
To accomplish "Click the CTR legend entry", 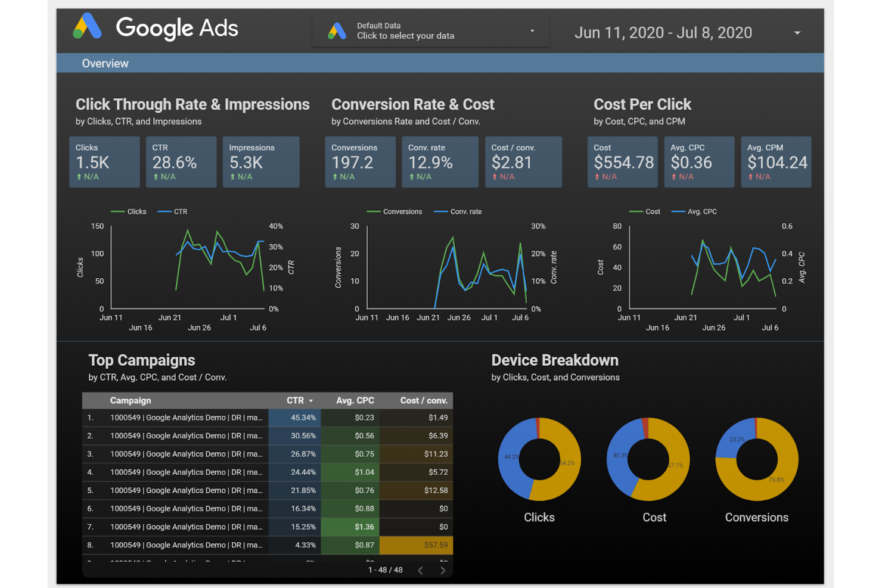I will point(173,211).
